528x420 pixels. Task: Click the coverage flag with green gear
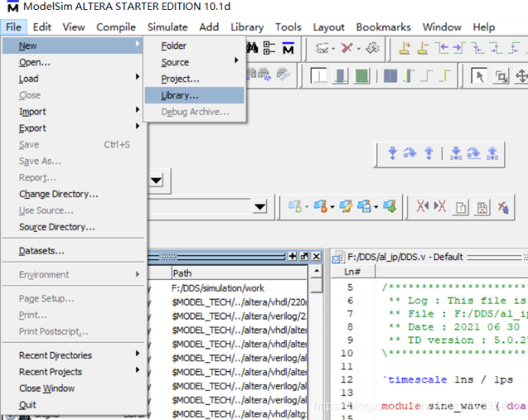[295, 206]
